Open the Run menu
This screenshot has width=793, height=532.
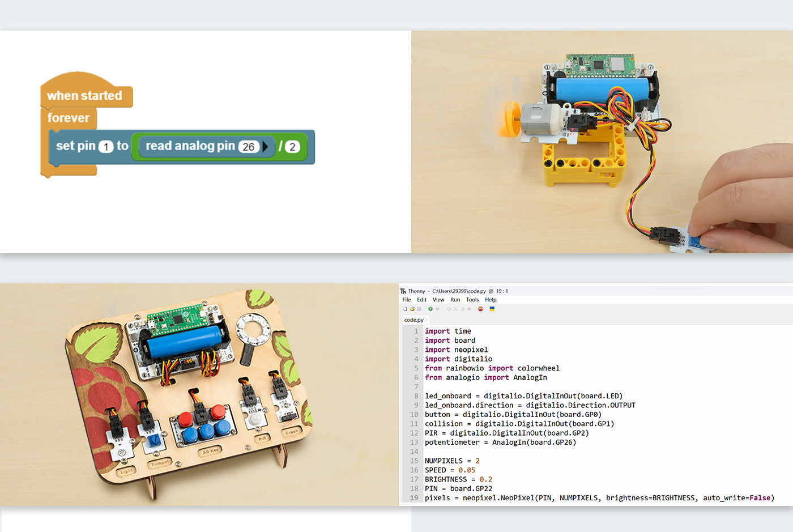(x=455, y=300)
